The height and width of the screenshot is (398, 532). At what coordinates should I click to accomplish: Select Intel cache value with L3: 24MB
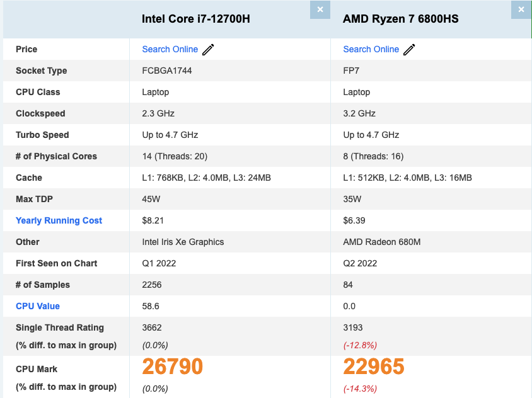[x=206, y=178]
